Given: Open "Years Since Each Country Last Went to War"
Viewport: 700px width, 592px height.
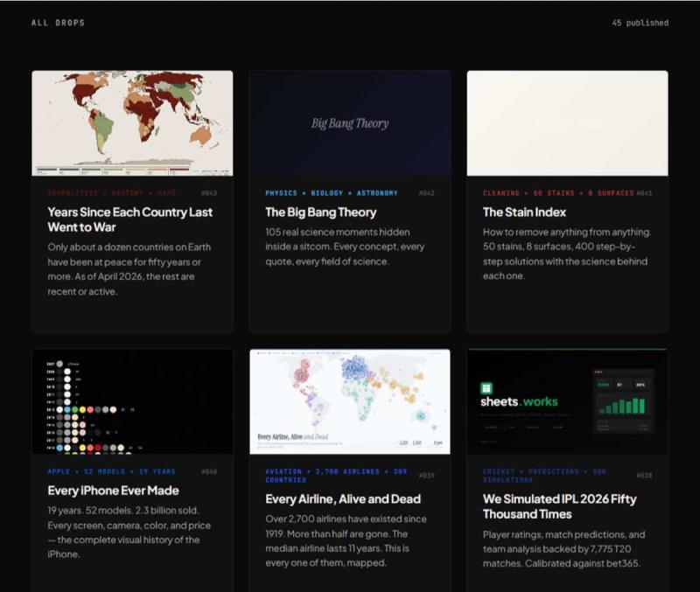Looking at the screenshot, I should click(x=129, y=219).
